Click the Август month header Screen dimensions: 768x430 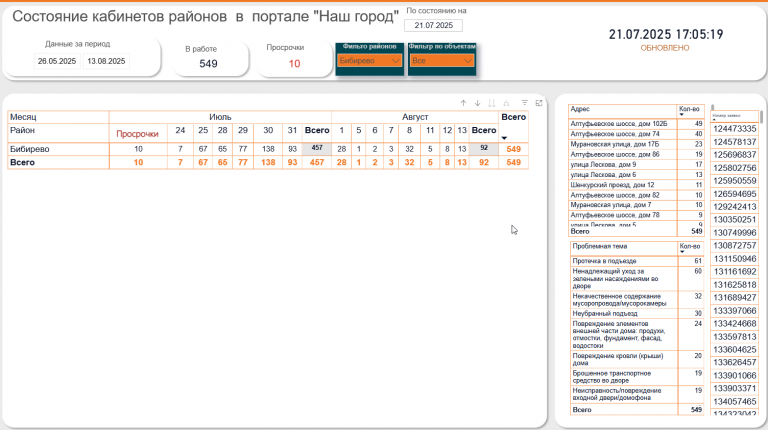415,117
